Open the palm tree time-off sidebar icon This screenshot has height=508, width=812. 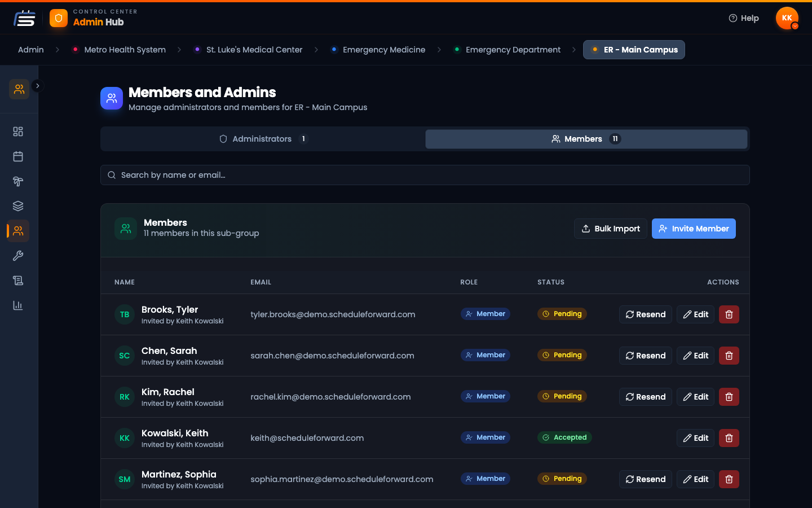(x=18, y=181)
